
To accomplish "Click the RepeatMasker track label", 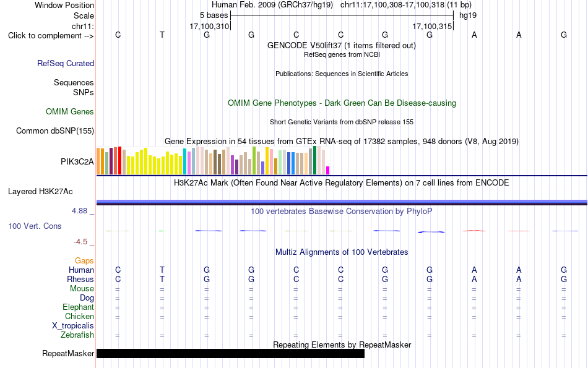I will click(x=68, y=353).
